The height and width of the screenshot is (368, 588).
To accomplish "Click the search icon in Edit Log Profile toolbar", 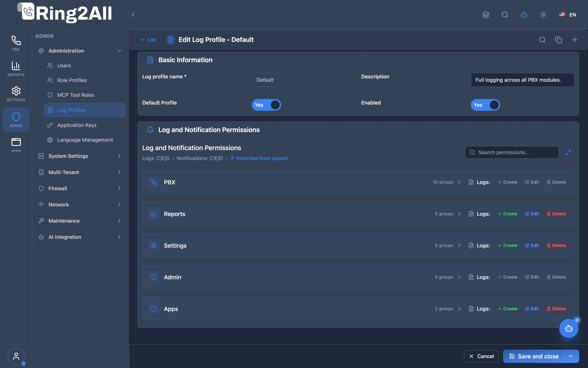I will point(542,40).
